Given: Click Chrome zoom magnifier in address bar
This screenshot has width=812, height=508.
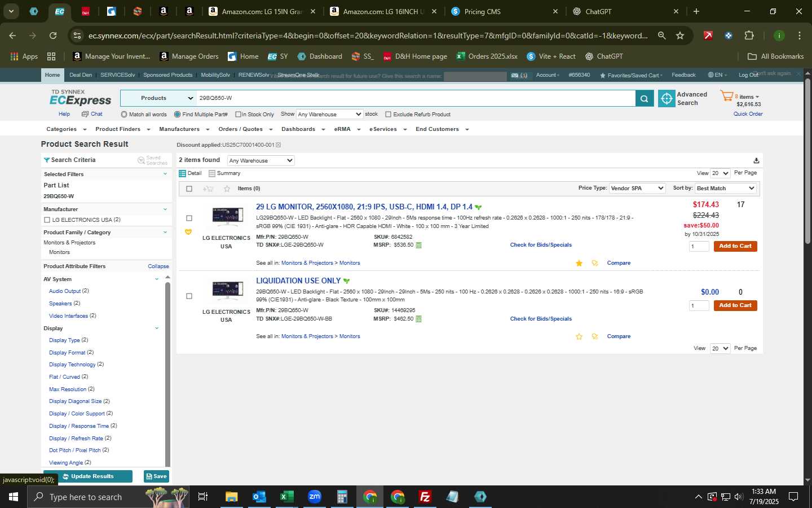Looking at the screenshot, I should click(x=661, y=36).
